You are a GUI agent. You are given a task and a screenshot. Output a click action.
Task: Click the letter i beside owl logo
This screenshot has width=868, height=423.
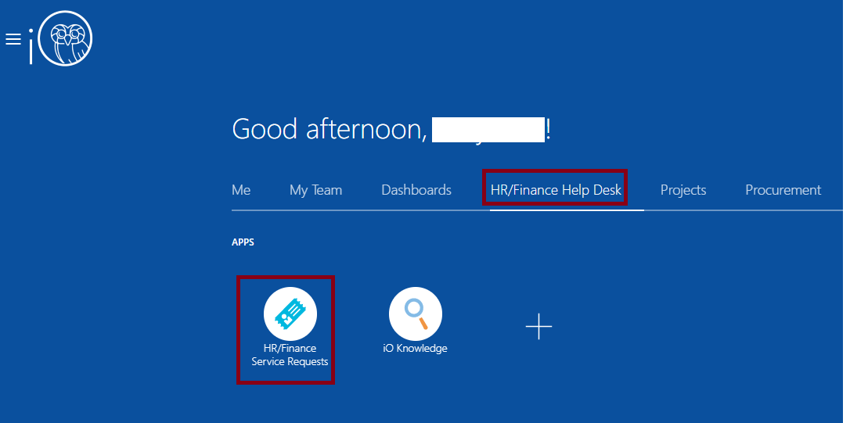coord(31,45)
